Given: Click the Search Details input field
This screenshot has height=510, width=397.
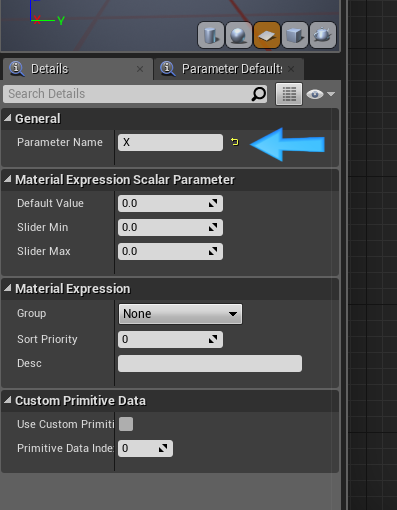Looking at the screenshot, I should pos(135,94).
